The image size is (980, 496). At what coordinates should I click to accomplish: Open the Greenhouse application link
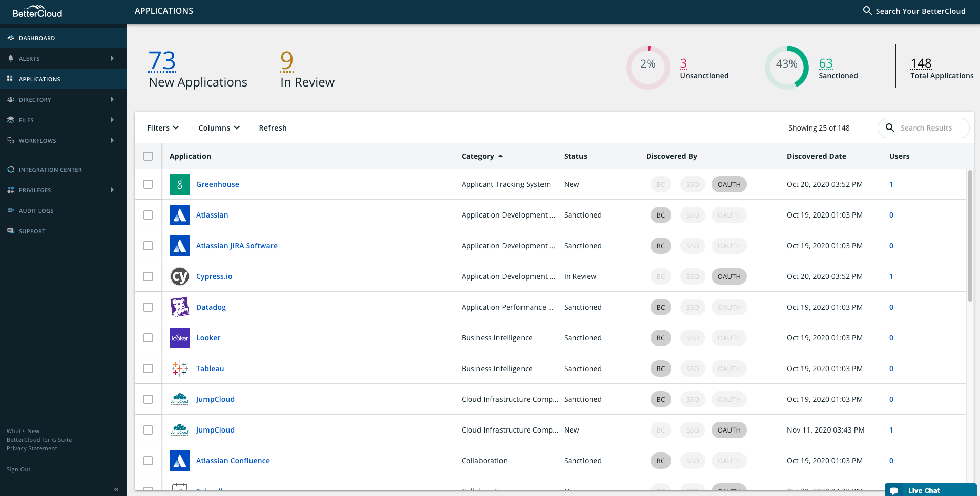(217, 184)
